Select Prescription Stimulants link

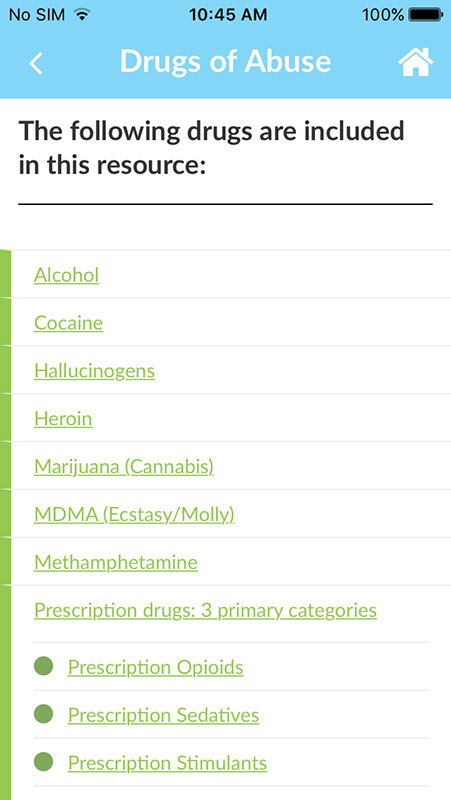pyautogui.click(x=167, y=763)
